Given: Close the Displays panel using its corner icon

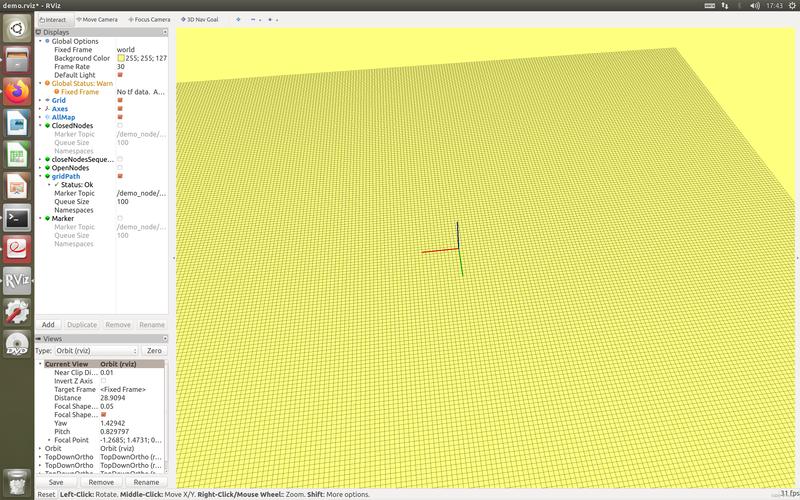Looking at the screenshot, I should click(x=164, y=32).
